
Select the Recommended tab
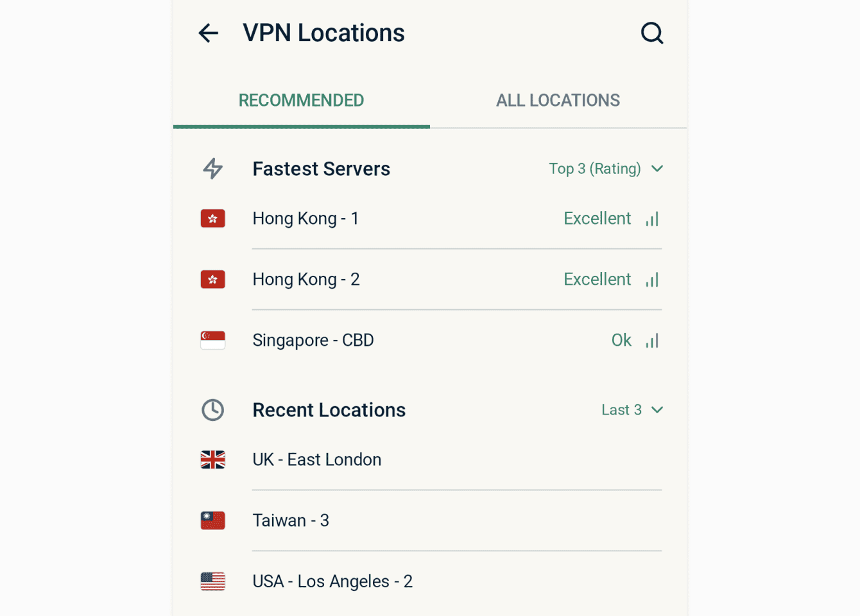pyautogui.click(x=301, y=101)
